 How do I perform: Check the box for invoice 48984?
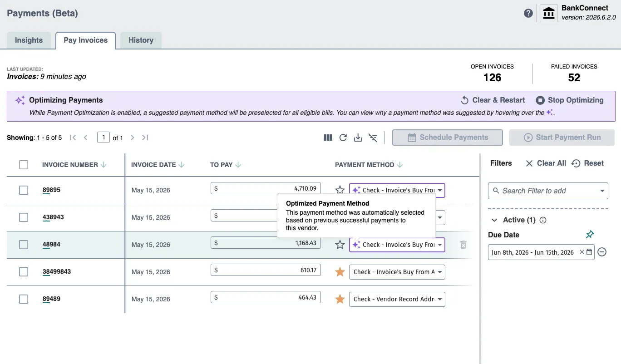(x=24, y=245)
